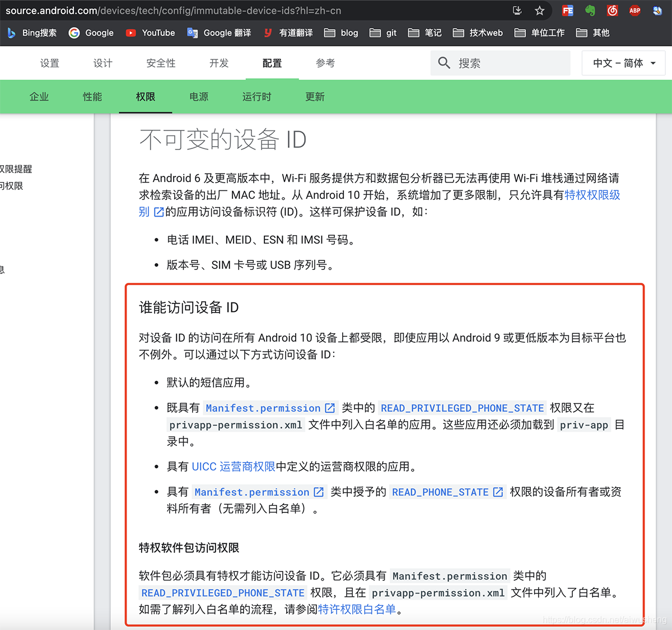
Task: Click the 特许权限白名单 link
Action: click(x=357, y=609)
